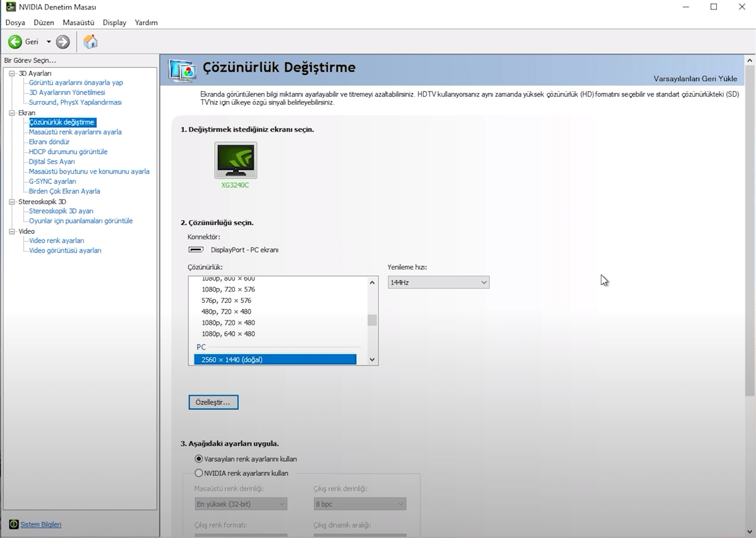756x538 pixels.
Task: Open Ekranı döndür page
Action: 49,142
